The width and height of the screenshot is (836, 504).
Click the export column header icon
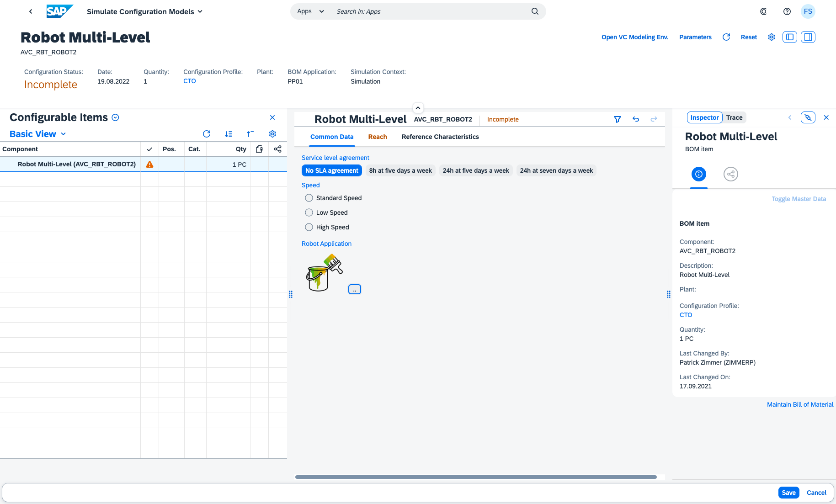(x=259, y=149)
